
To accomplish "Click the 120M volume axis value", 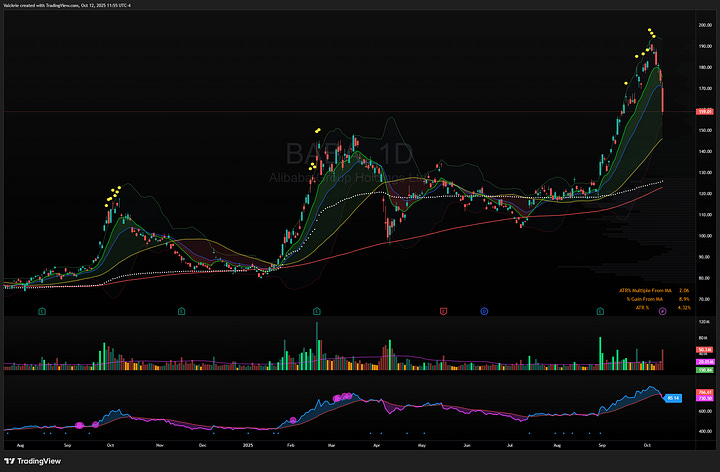I will point(703,322).
